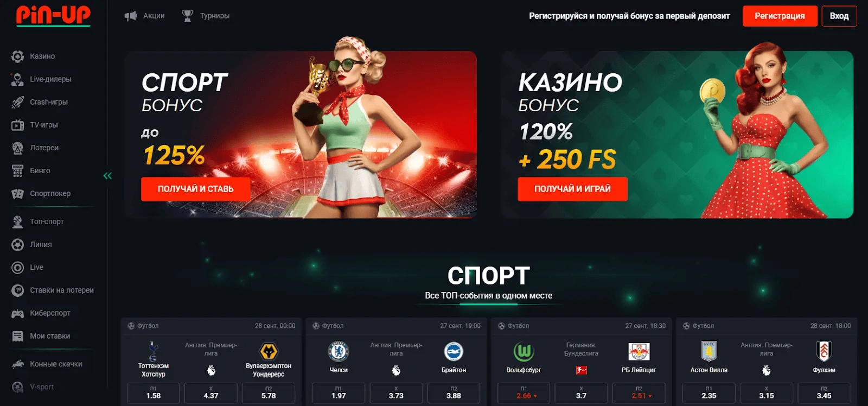Go to Мои ставки
Viewport: 868px width, 406px height.
coord(41,336)
